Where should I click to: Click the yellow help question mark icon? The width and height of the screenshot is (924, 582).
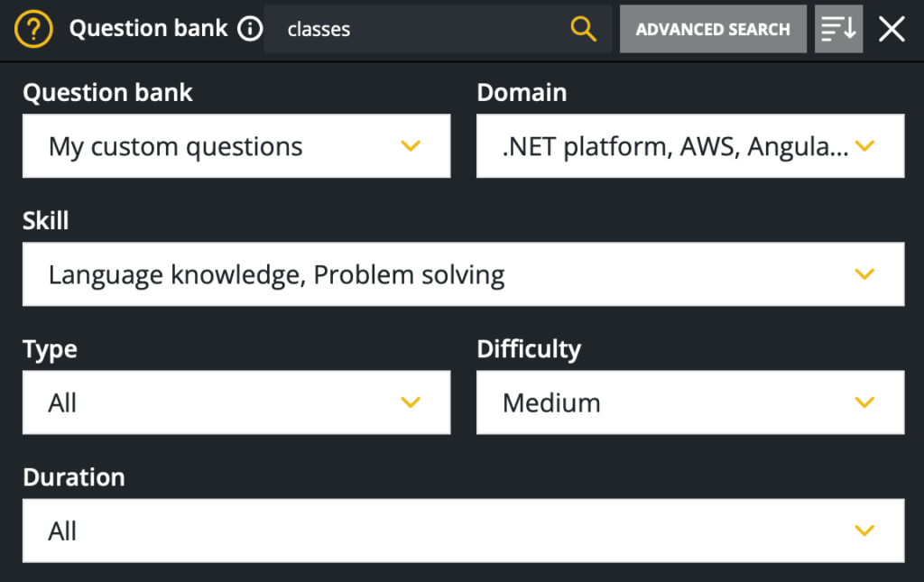[32, 29]
